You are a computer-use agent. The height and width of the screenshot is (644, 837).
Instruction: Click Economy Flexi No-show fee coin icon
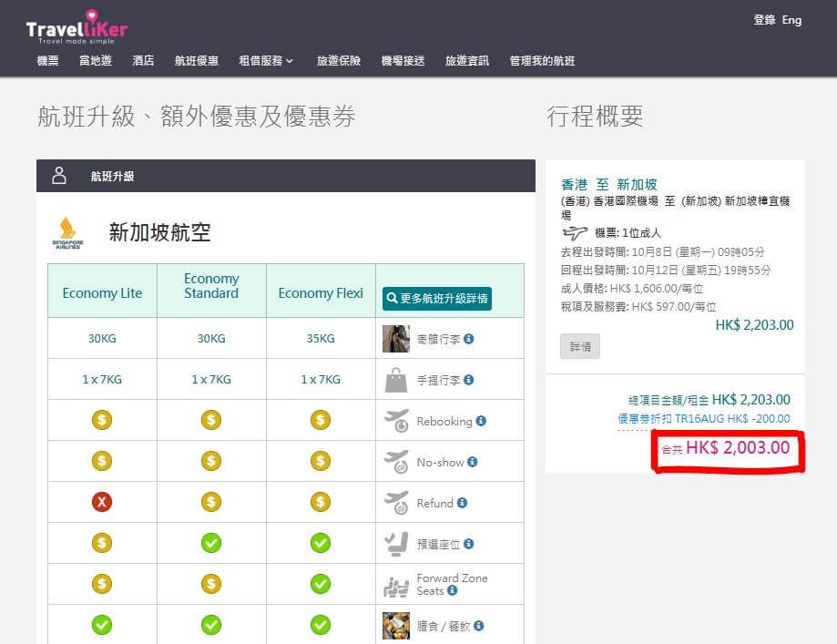click(x=321, y=461)
